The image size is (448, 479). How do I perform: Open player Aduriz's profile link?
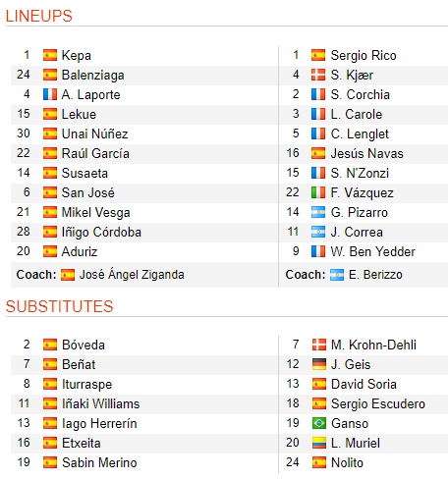80,251
